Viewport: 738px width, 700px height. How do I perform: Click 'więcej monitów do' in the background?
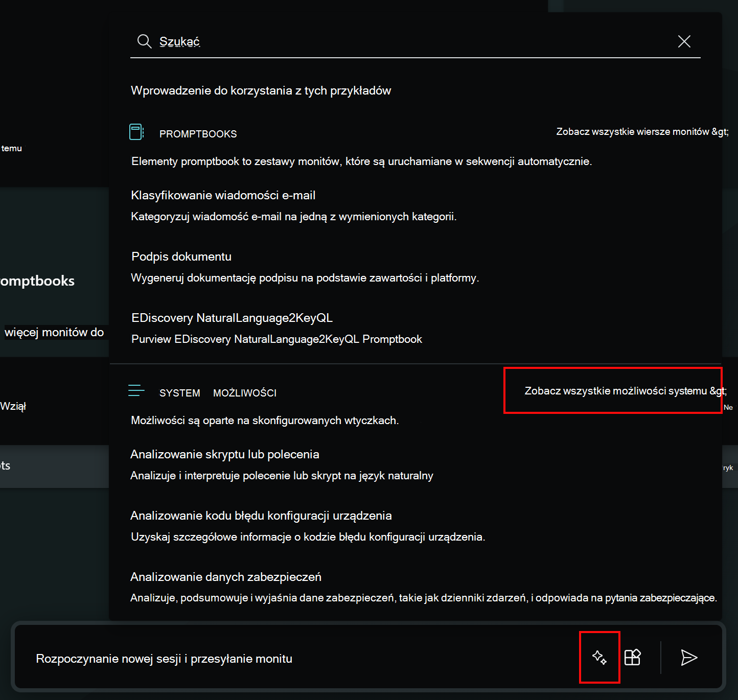click(54, 332)
